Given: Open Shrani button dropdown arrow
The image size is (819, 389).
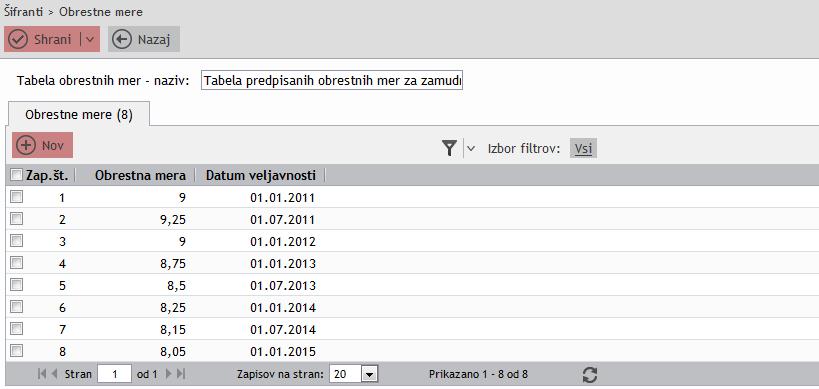Looking at the screenshot, I should (x=89, y=40).
